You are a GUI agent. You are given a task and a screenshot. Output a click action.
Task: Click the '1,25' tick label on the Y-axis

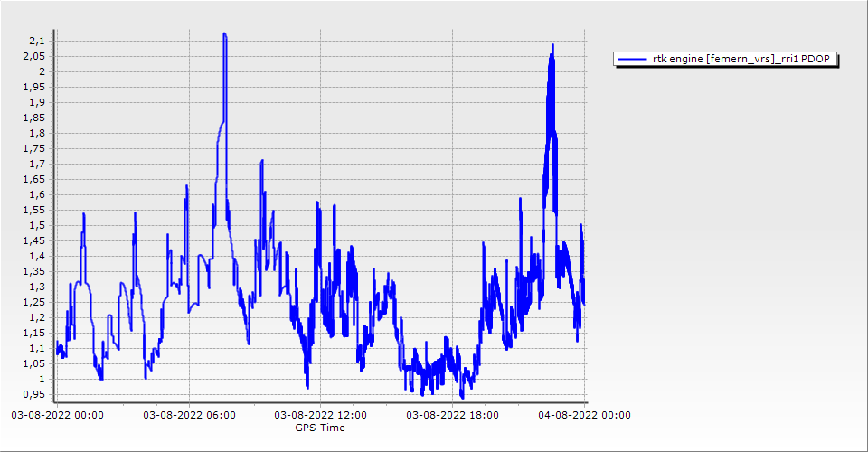(33, 302)
